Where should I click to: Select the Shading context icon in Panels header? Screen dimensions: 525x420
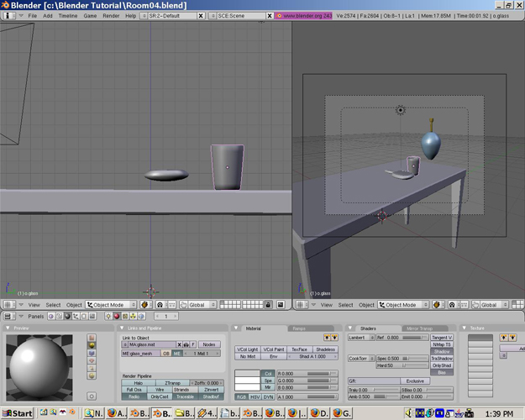(67, 316)
